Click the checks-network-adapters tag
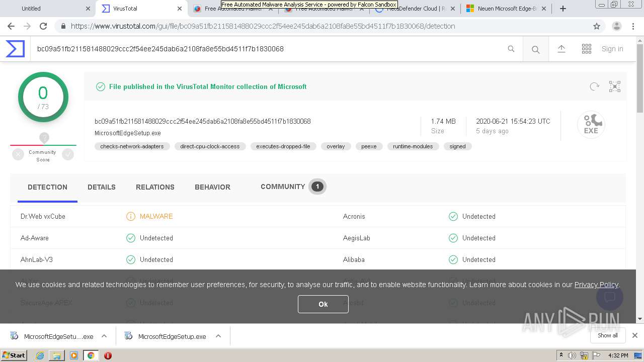The width and height of the screenshot is (644, 362). [132, 146]
